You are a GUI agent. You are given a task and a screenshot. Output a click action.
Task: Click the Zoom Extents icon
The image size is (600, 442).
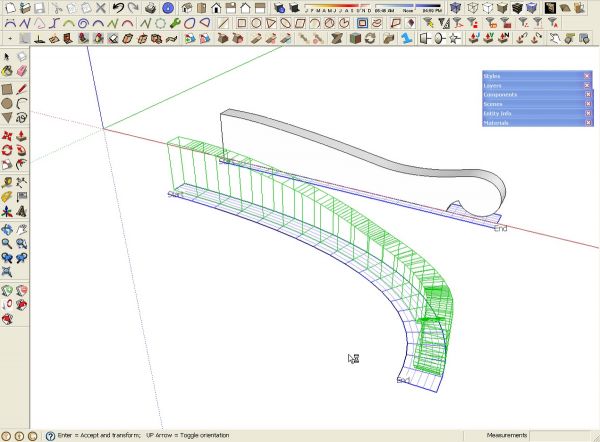[7, 272]
